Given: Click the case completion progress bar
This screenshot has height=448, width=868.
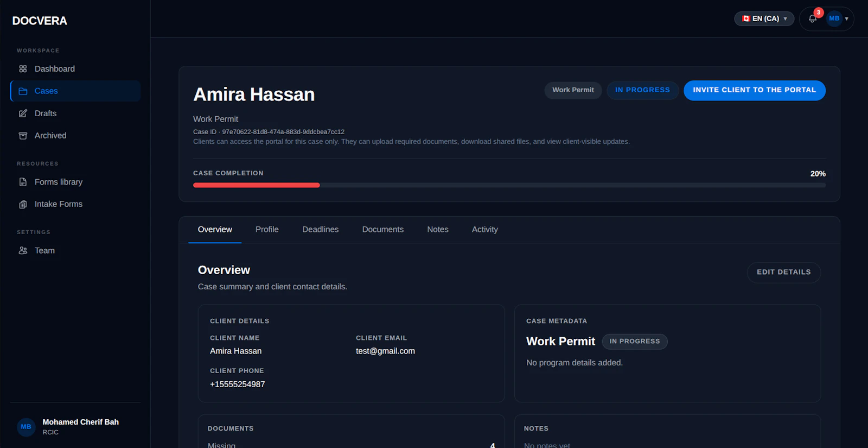Looking at the screenshot, I should pyautogui.click(x=509, y=185).
